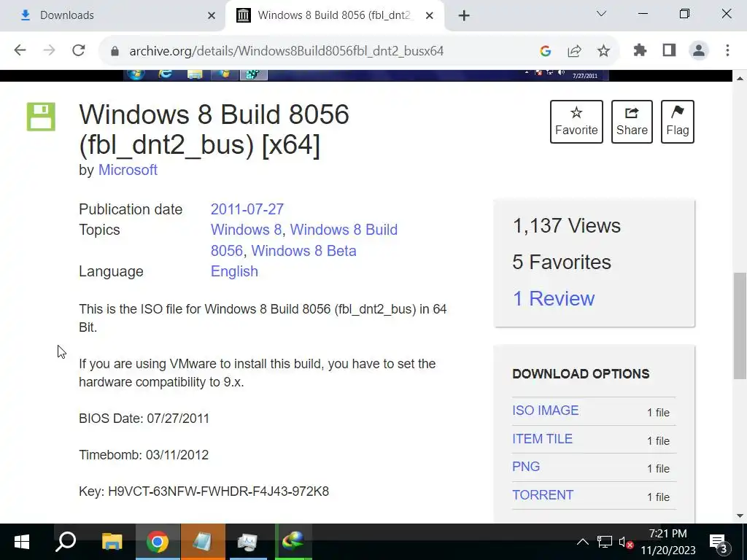Image resolution: width=747 pixels, height=560 pixels.
Task: Open the network tray icon
Action: coord(605,542)
